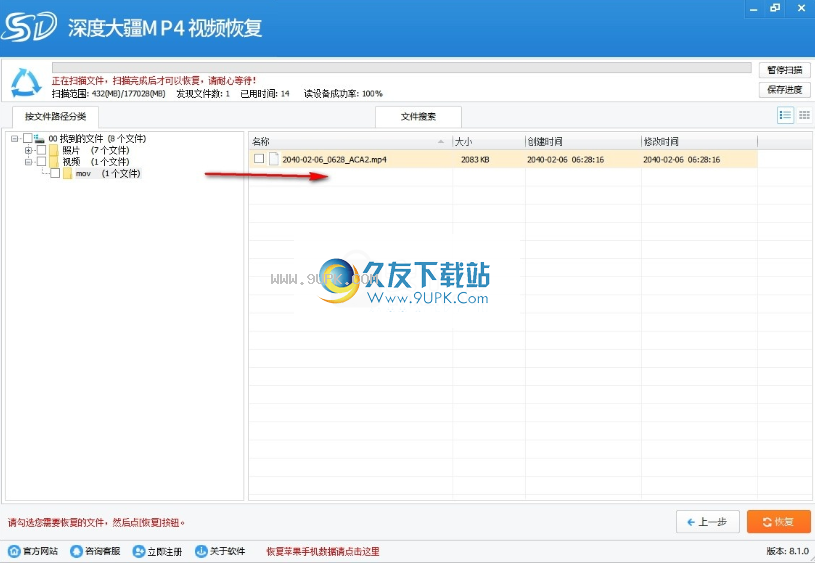815x563 pixels.
Task: Click the 大小 column header
Action: point(489,141)
